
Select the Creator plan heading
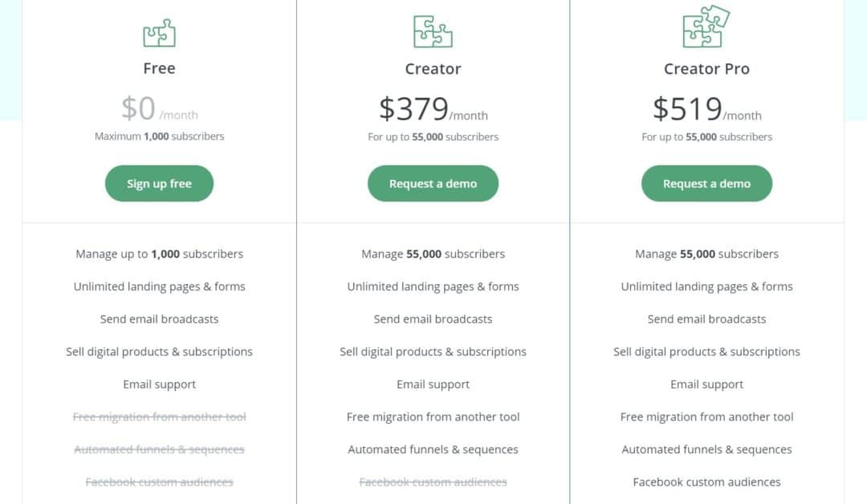433,68
